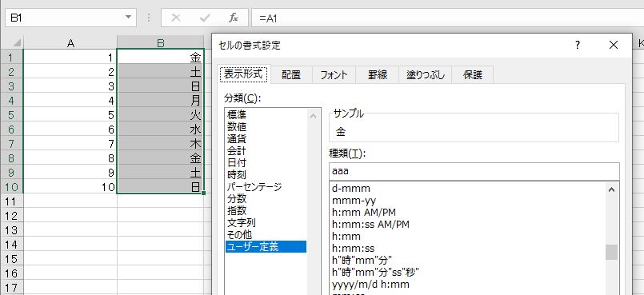Click the confirm checkmark icon in formula bar
The height and width of the screenshot is (295, 644).
point(205,18)
